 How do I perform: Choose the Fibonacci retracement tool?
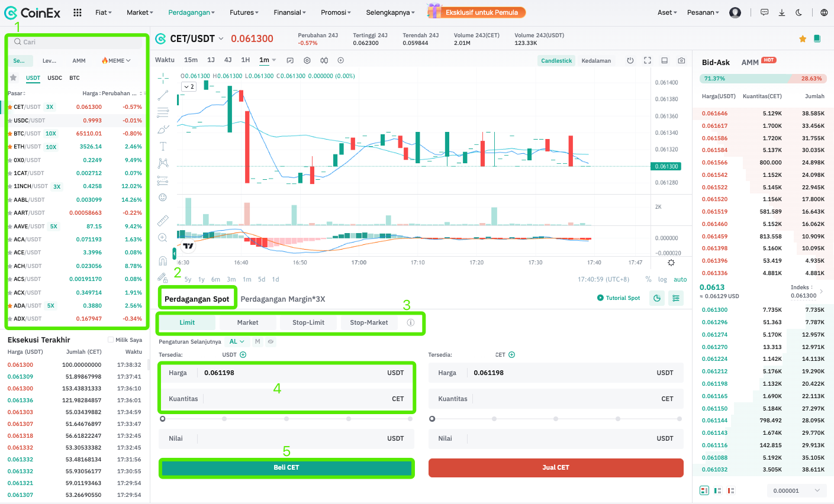(163, 112)
